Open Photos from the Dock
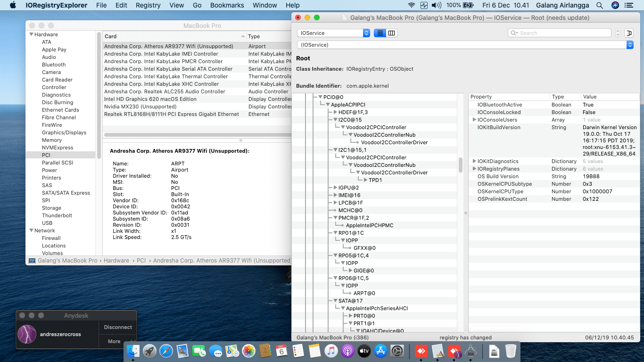 pyautogui.click(x=248, y=351)
